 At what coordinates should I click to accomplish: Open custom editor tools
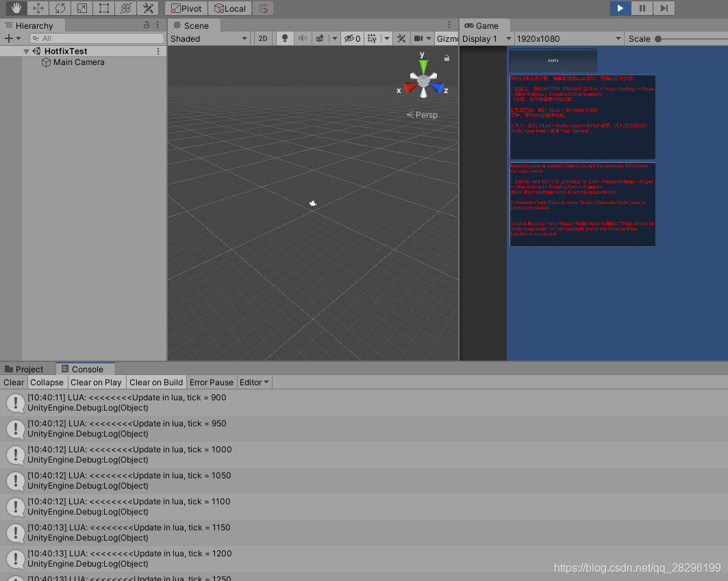click(148, 8)
